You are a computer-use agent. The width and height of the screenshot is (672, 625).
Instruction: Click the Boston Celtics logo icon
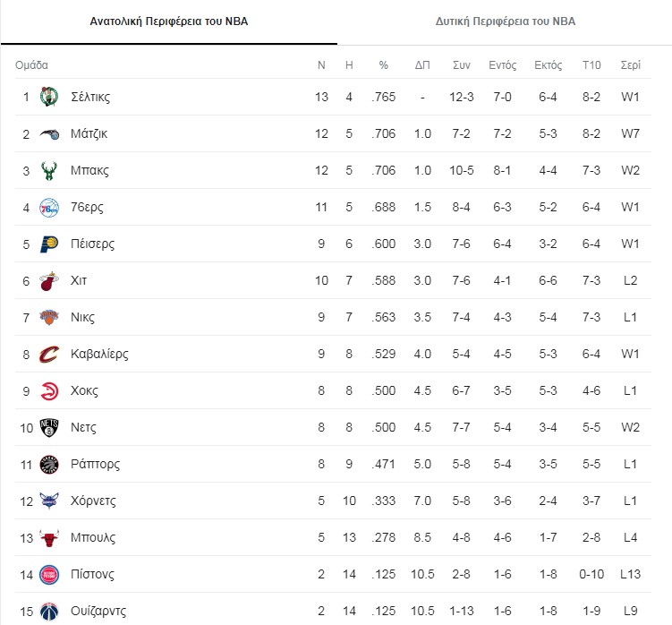(49, 97)
